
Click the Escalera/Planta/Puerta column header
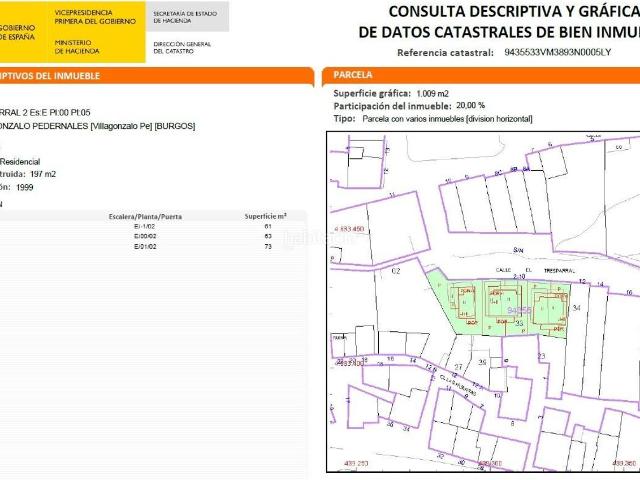145,216
